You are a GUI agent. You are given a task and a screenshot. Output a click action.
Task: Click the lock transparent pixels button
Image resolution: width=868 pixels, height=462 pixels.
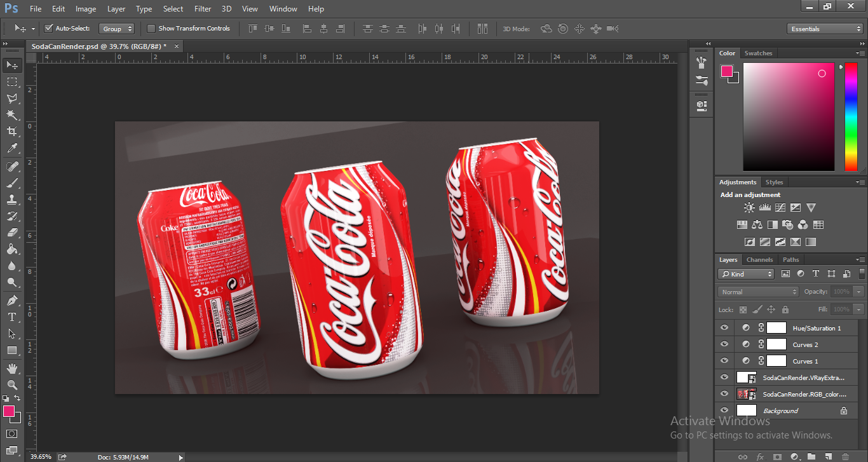(743, 309)
